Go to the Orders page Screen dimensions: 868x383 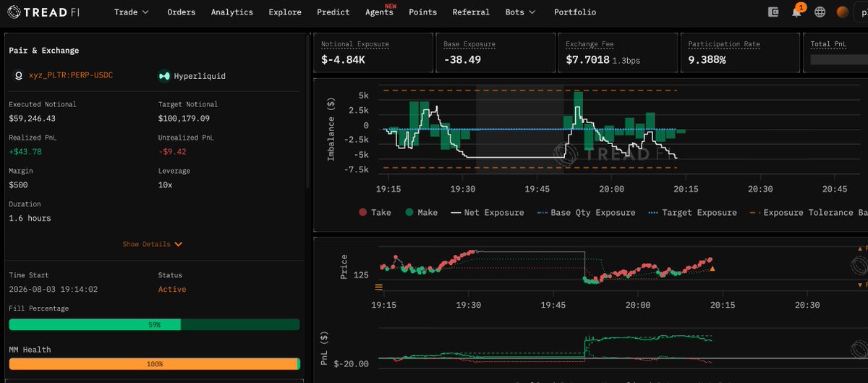[181, 12]
